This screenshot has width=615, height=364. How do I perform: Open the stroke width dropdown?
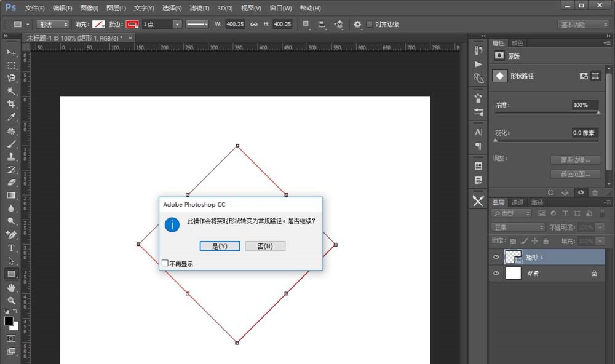click(x=177, y=24)
